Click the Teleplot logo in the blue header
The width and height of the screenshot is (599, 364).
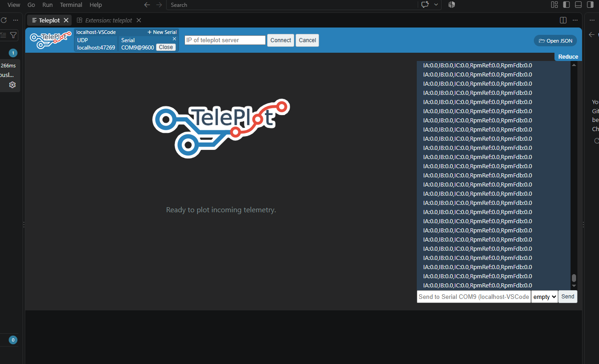click(x=50, y=40)
